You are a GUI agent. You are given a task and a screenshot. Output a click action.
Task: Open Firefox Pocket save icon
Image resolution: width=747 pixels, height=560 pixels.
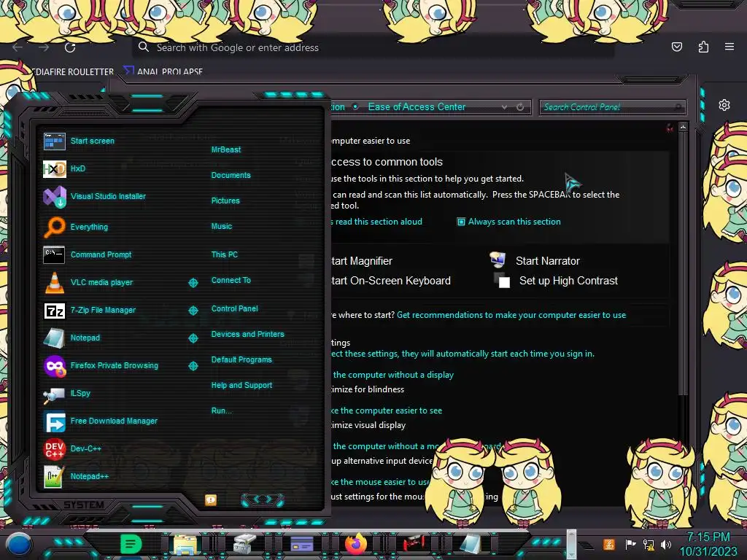pos(676,47)
